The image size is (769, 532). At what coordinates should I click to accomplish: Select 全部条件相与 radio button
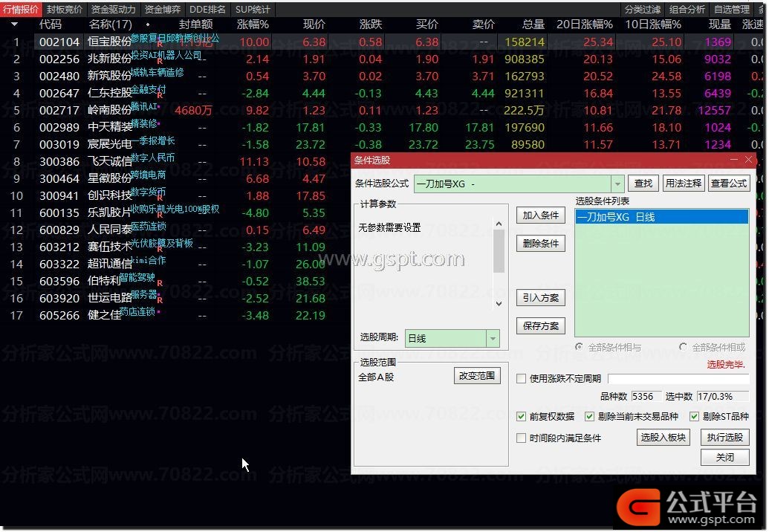580,347
